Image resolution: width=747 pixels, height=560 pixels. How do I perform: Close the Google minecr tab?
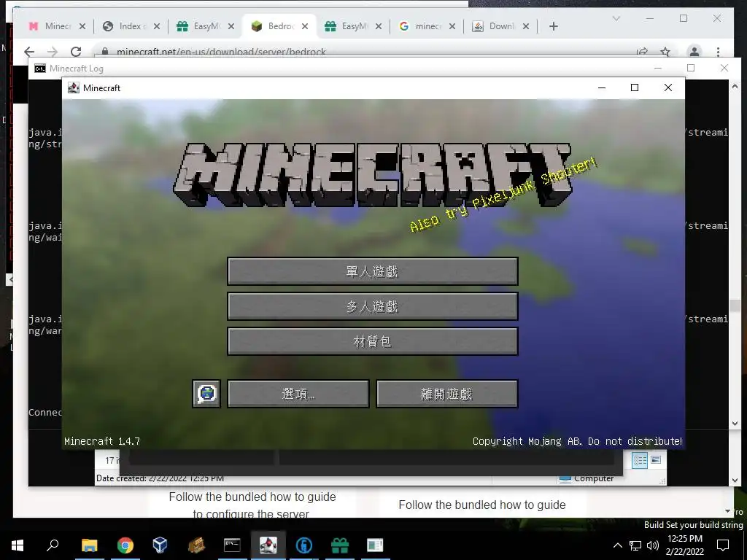(x=452, y=26)
